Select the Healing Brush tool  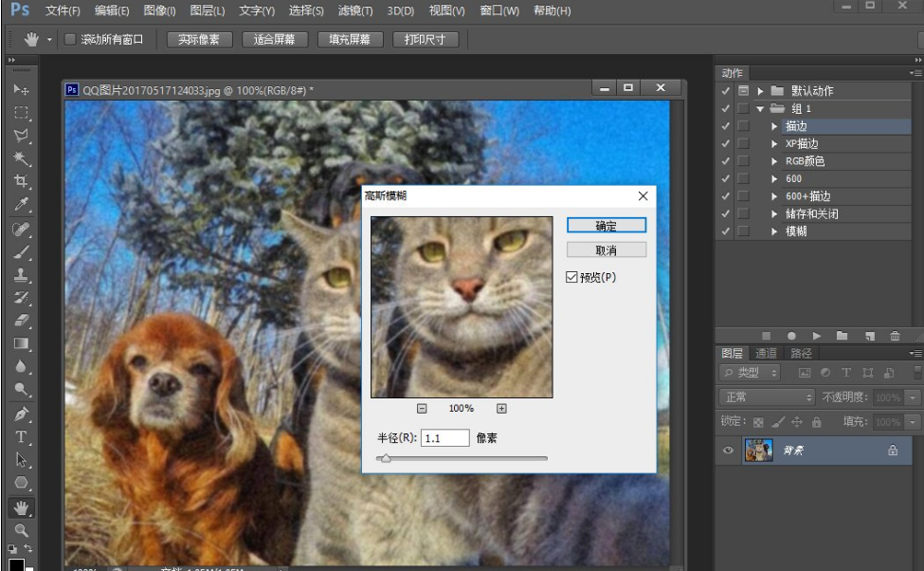(21, 229)
